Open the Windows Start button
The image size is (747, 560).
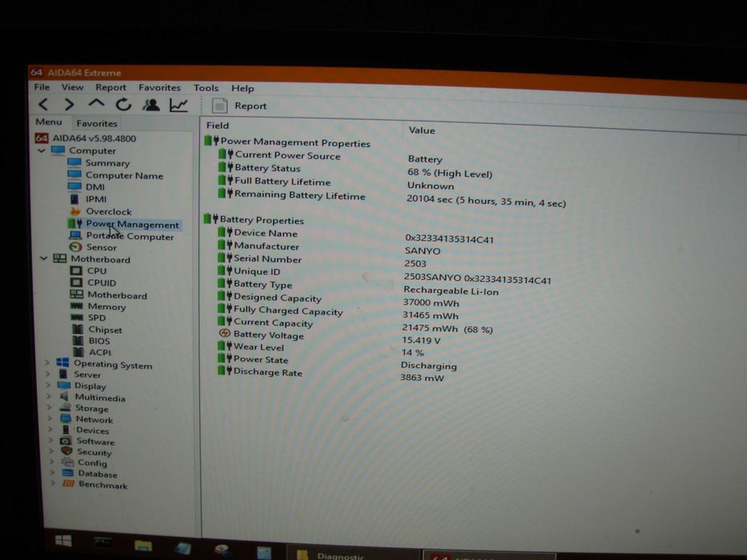point(63,541)
